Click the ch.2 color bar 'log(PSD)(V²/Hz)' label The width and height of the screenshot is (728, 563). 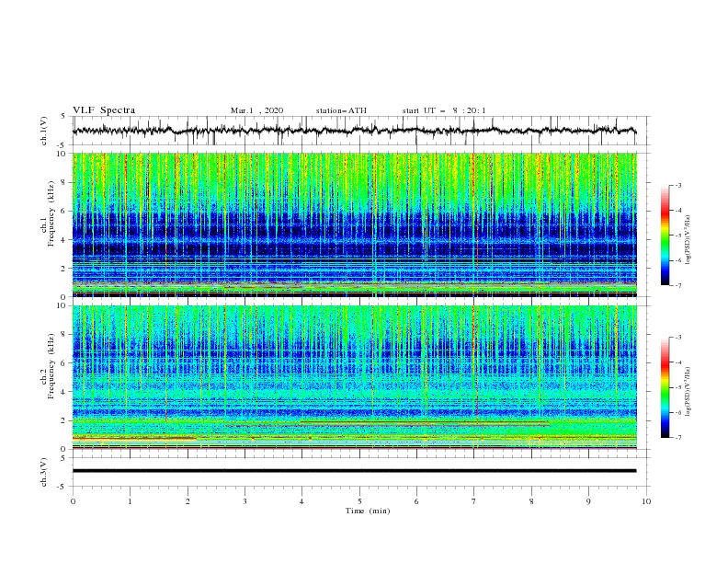click(688, 392)
